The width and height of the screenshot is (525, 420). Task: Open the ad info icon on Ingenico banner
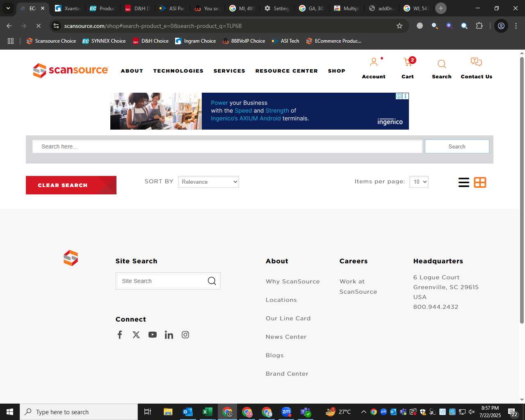(399, 96)
